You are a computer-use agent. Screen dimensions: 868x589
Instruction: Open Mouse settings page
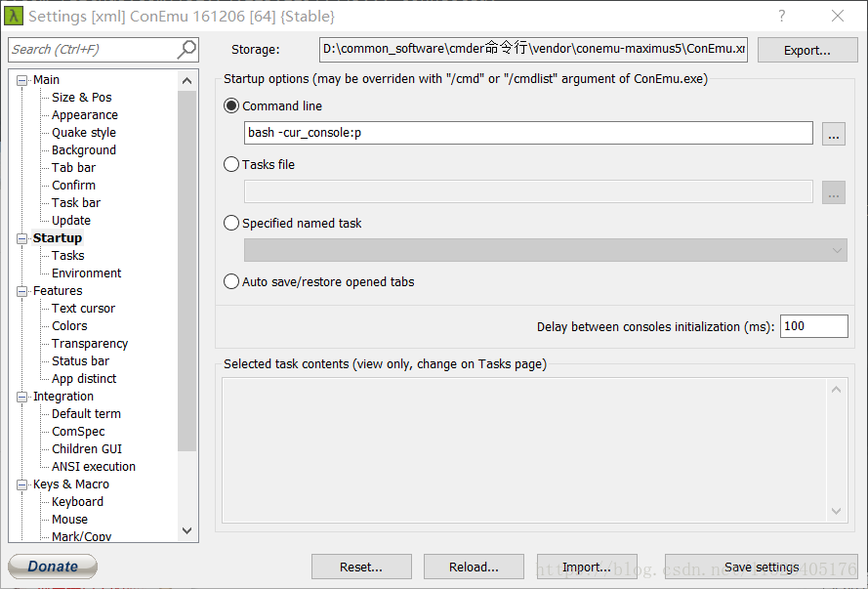(69, 520)
